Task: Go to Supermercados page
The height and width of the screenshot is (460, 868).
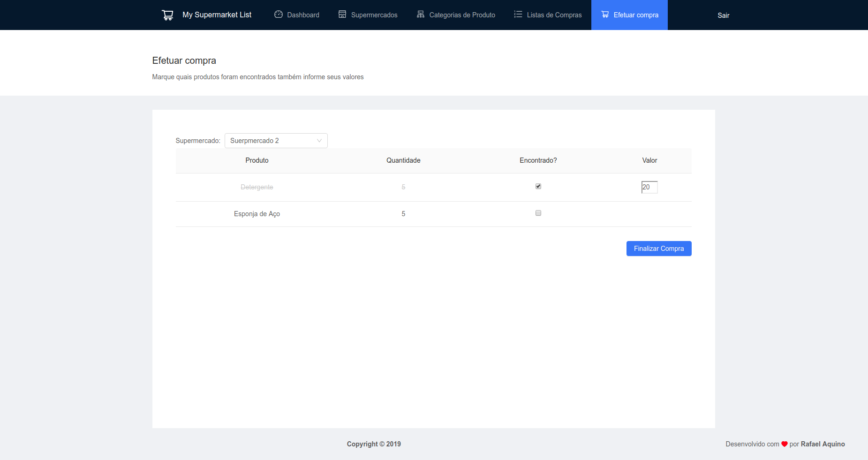Action: point(368,15)
